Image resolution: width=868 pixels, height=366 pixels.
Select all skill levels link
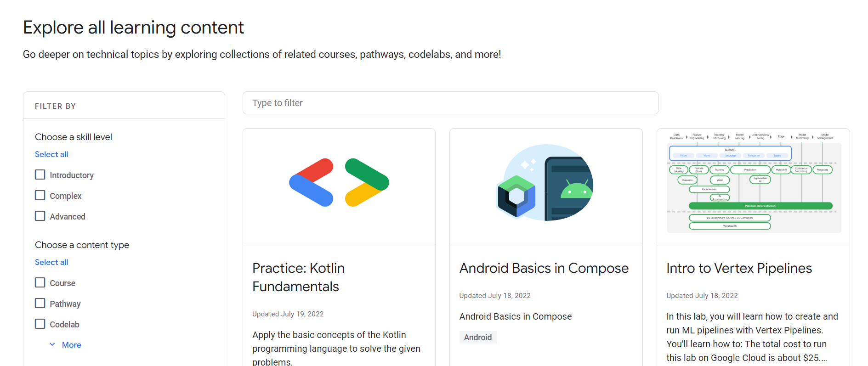(x=51, y=154)
